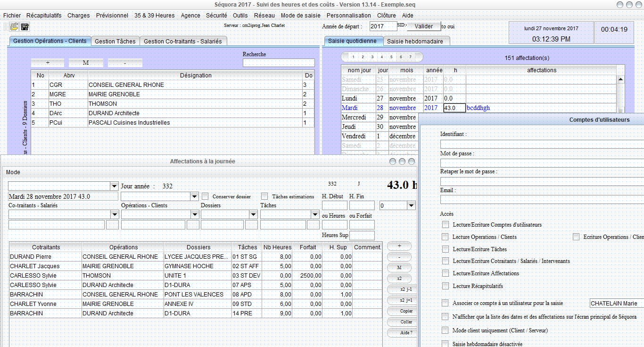Viewport: 644px width, 347px height.
Task: Click the open file folder toolbar icon
Action: coord(14,26)
